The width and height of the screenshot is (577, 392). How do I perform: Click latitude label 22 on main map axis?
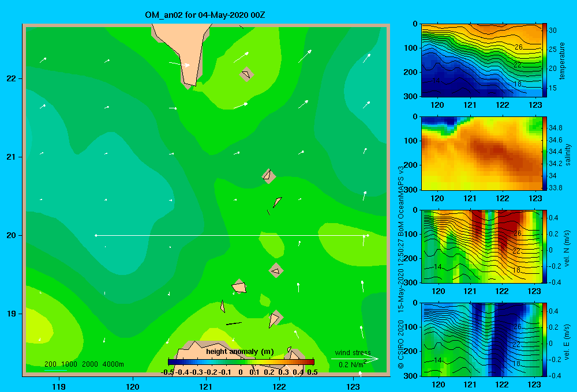click(x=12, y=78)
